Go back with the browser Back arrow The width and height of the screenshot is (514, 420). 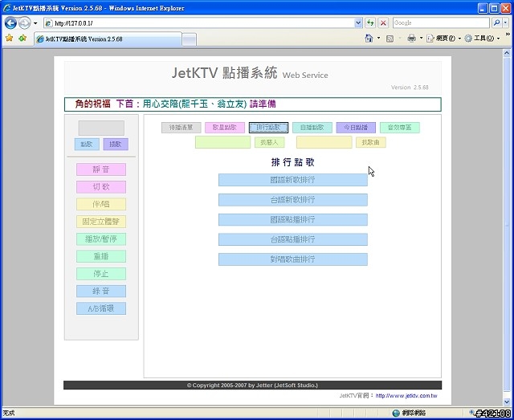[10, 23]
